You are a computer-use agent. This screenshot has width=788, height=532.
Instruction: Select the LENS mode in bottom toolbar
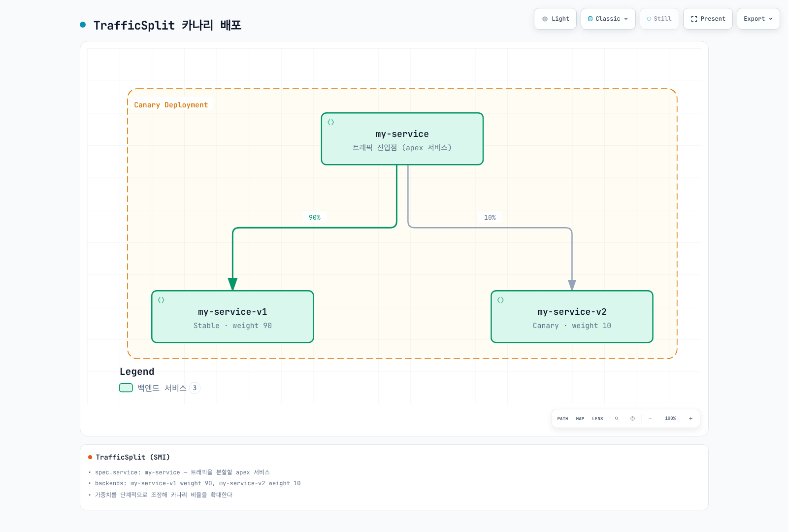pos(597,419)
